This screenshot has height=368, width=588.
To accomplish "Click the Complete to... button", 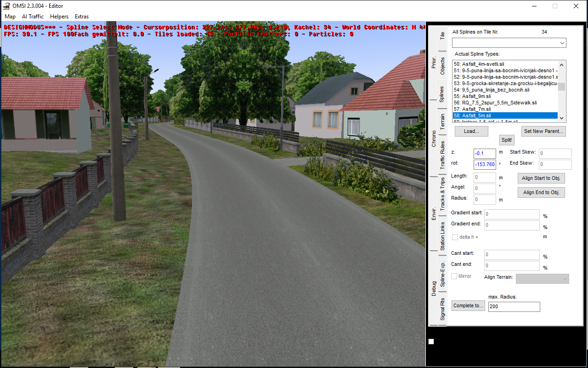I will coord(468,305).
